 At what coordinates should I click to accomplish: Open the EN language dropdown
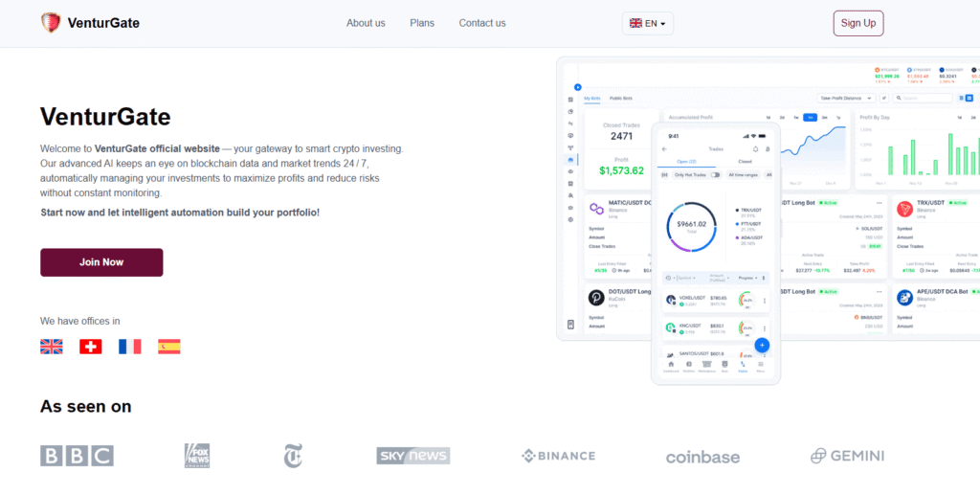[x=648, y=23]
